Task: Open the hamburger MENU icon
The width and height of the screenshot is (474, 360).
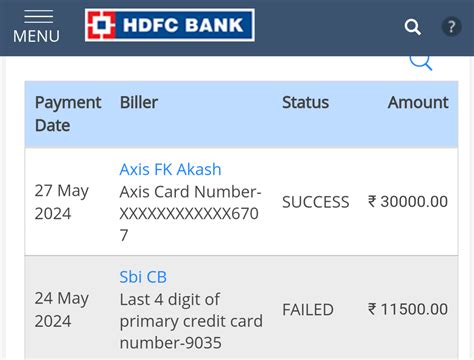Action: point(38,17)
